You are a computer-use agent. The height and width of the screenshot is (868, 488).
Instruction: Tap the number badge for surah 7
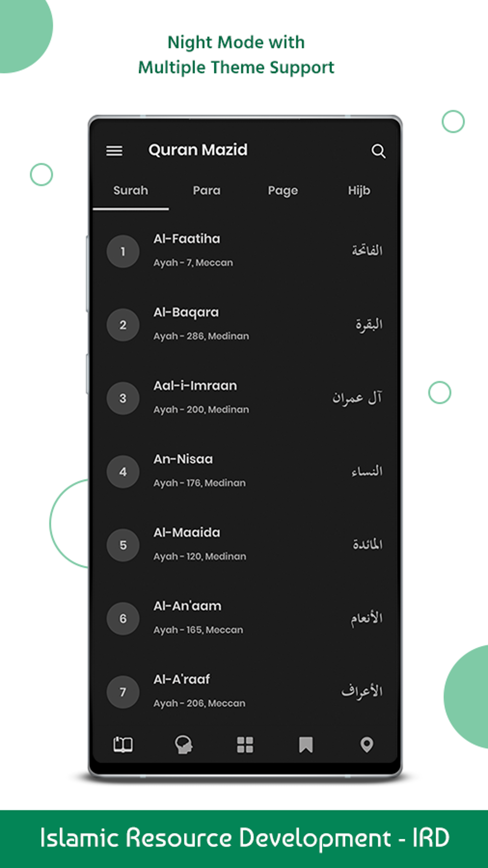(x=123, y=692)
